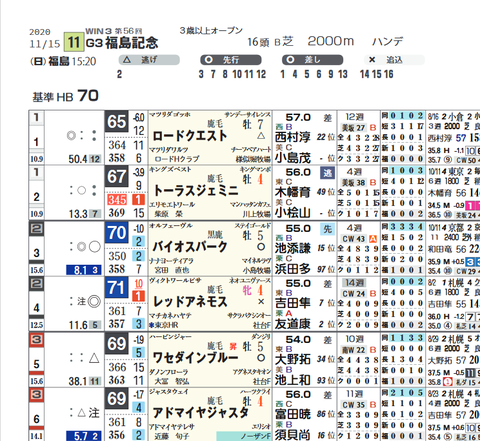Click trainer name 小島茂
This screenshot has width=480, height=441.
(x=292, y=158)
